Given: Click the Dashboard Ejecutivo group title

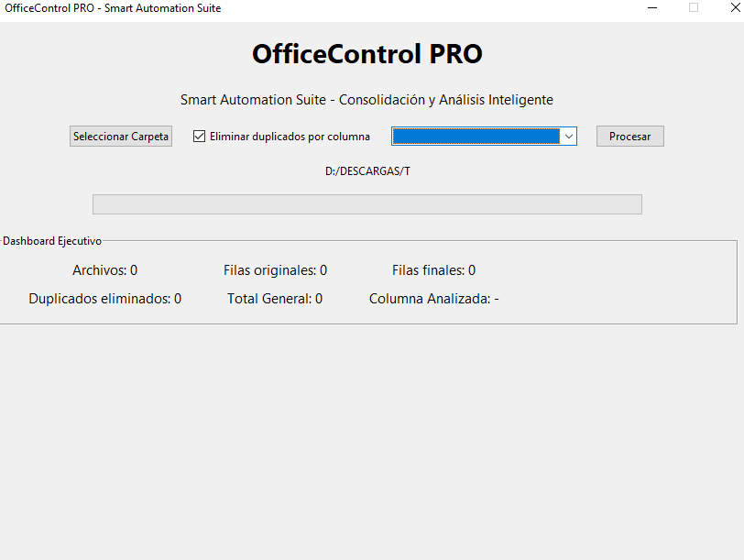Looking at the screenshot, I should coord(52,241).
